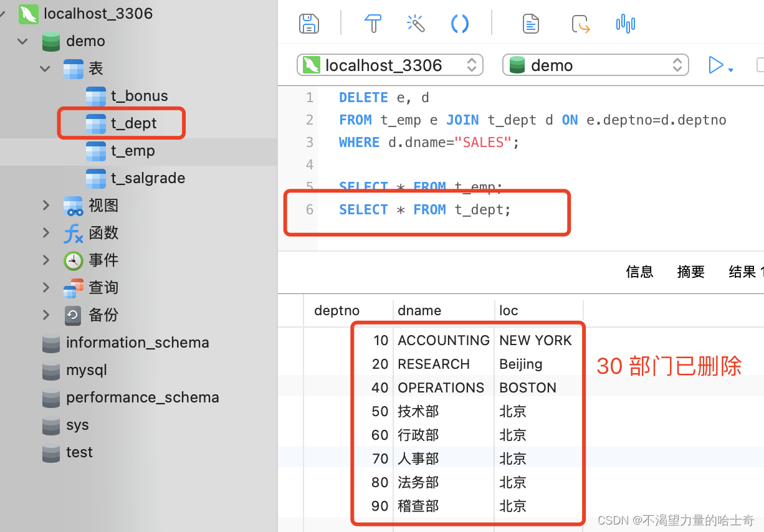The image size is (764, 532).
Task: Click the 行政部 cell
Action: (x=418, y=435)
